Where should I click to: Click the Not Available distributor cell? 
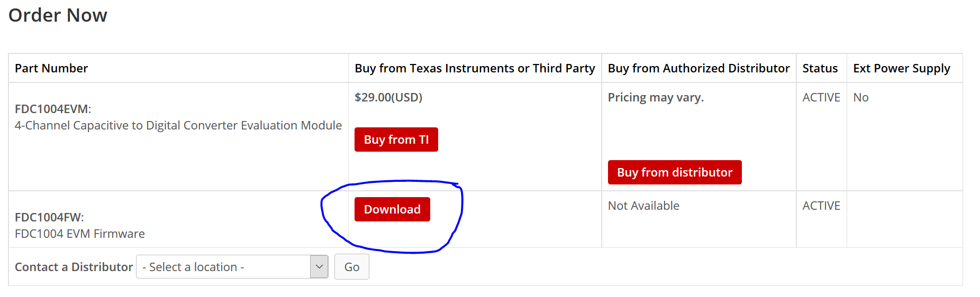point(643,206)
